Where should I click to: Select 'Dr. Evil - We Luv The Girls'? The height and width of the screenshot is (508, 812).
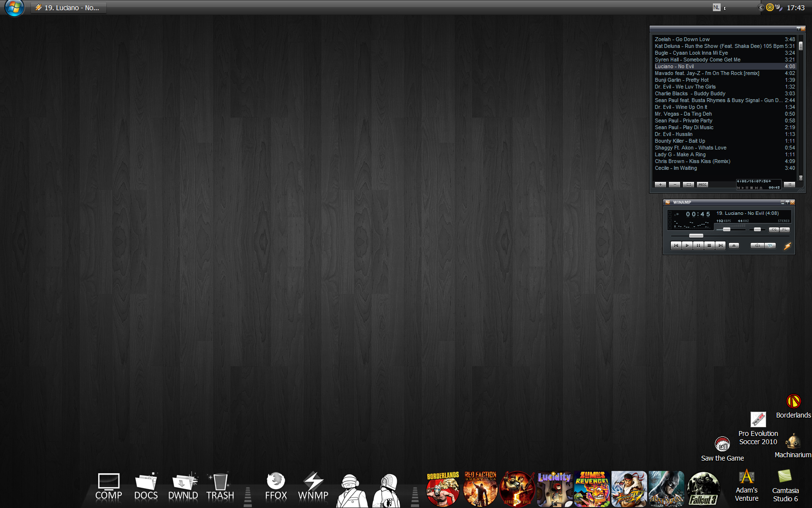coord(725,87)
